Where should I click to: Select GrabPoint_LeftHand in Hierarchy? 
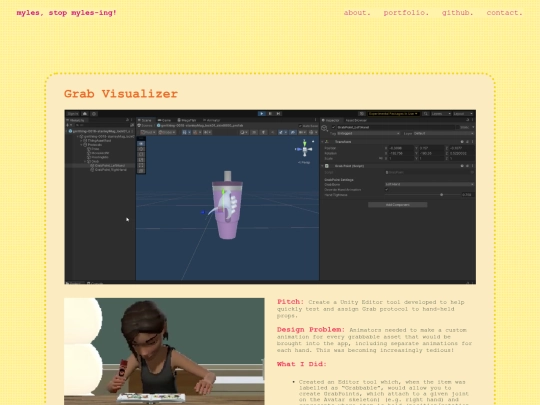click(108, 166)
